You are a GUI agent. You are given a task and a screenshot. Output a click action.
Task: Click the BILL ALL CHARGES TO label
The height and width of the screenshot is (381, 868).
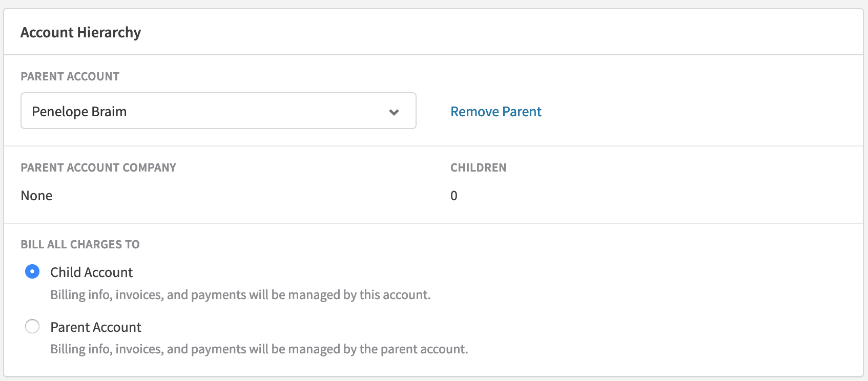pyautogui.click(x=80, y=244)
